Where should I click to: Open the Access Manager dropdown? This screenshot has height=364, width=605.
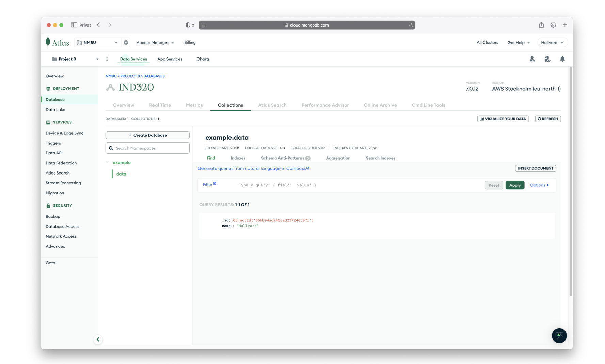(x=155, y=43)
